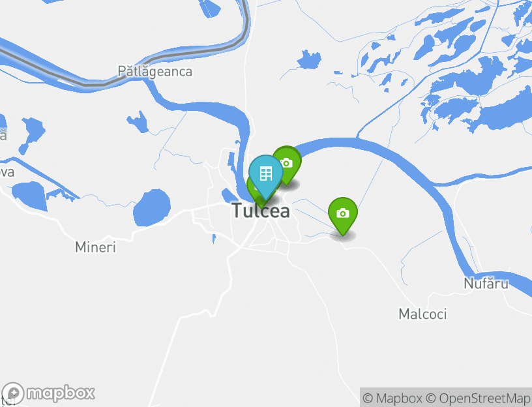The image size is (532, 407).
Task: Click the Pătlăgeanca village label
Action: click(x=155, y=71)
